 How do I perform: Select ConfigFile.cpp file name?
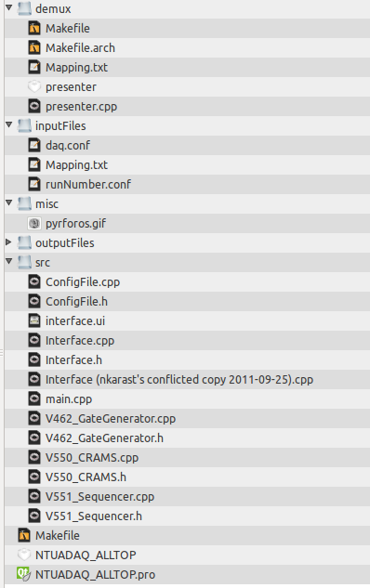pos(83,282)
